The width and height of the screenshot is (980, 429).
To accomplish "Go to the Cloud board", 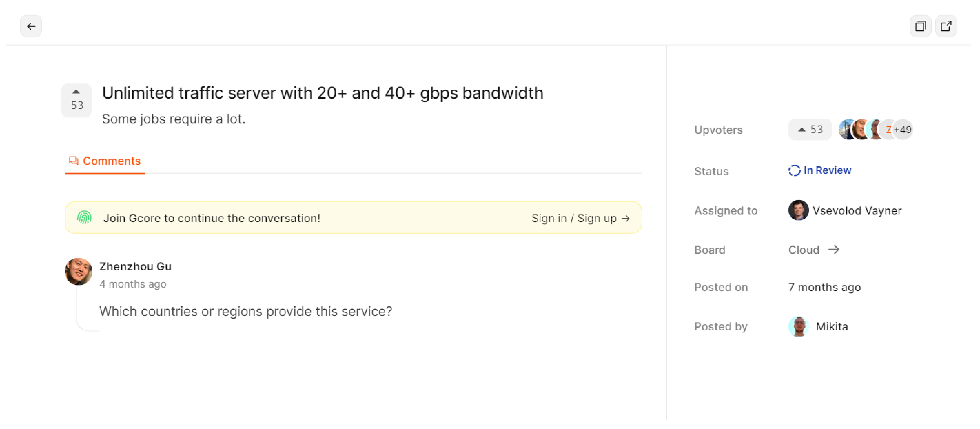I will point(804,250).
